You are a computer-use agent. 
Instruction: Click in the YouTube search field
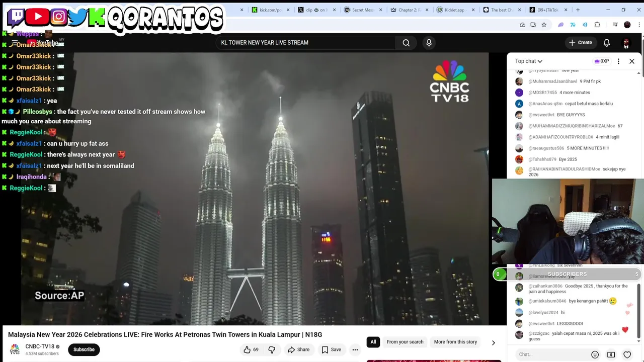click(307, 43)
